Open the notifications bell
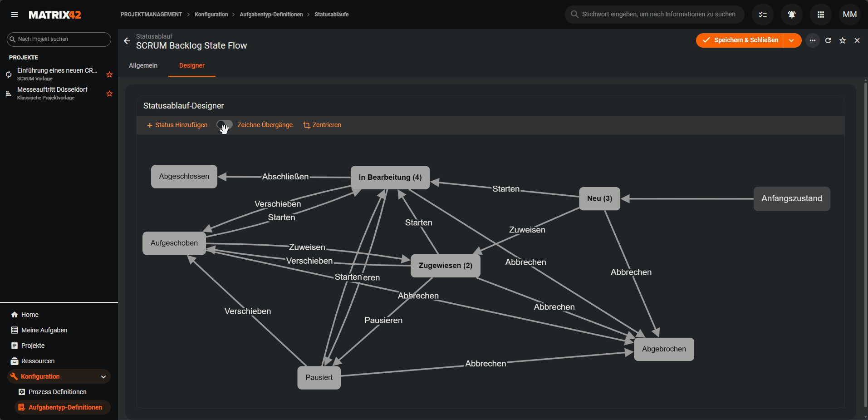The image size is (868, 420). (792, 15)
